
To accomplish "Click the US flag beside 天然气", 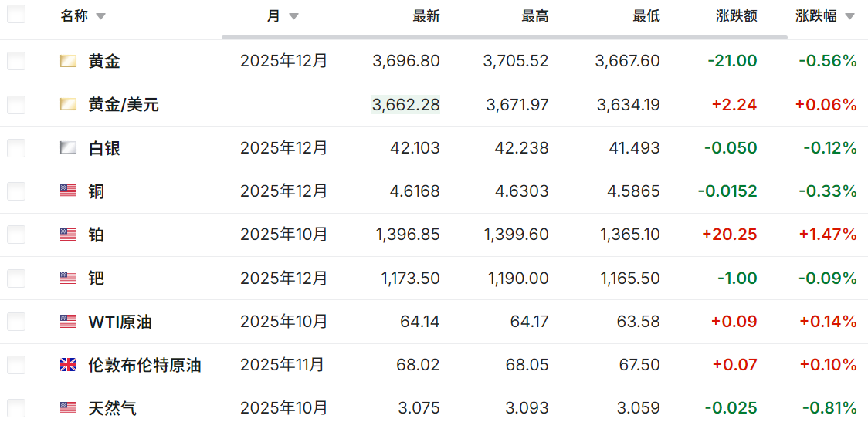I will 68,408.
